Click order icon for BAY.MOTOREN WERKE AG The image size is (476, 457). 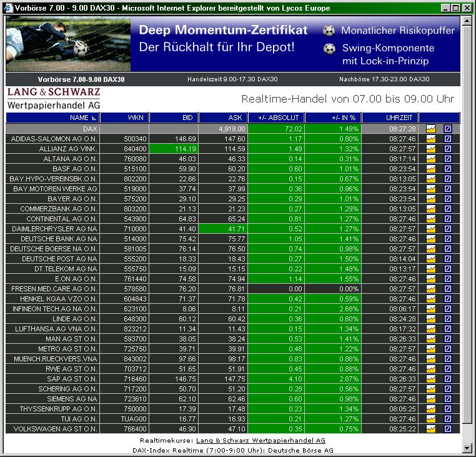[x=448, y=189]
